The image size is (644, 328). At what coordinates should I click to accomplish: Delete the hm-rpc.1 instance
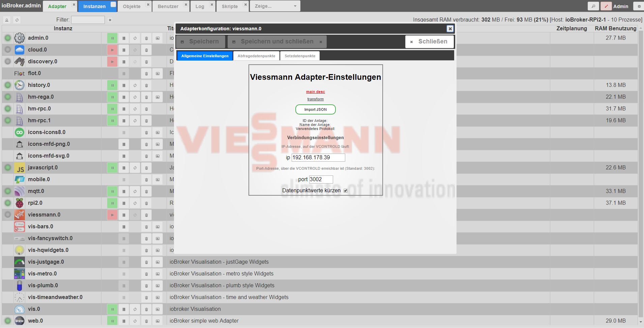[x=146, y=121]
